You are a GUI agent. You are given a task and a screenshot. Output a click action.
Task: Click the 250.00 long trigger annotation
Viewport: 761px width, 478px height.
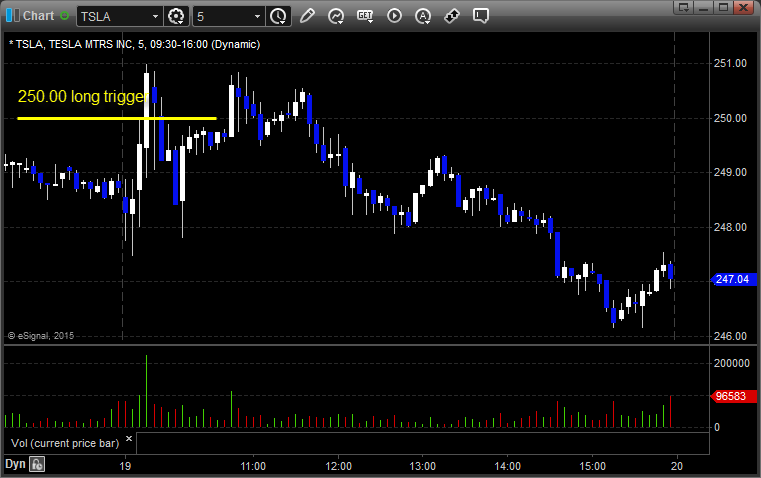(82, 97)
